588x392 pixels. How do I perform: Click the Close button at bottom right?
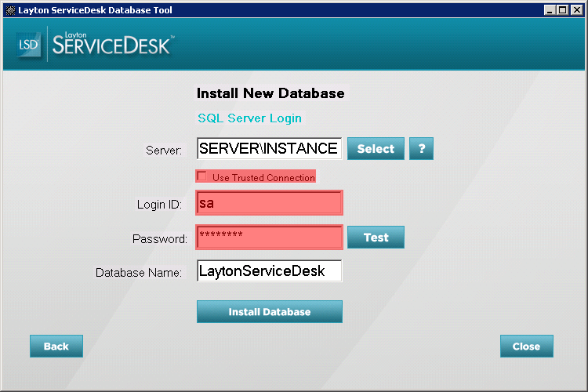click(527, 347)
